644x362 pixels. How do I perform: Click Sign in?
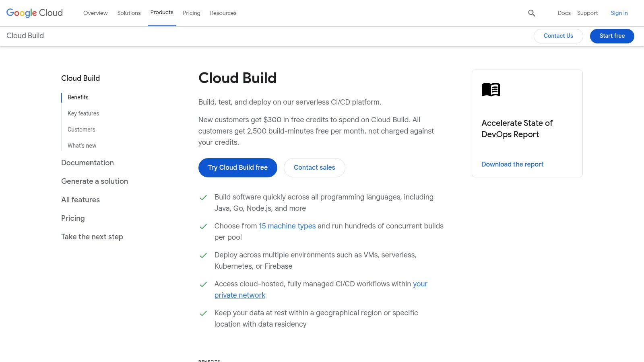coord(619,13)
